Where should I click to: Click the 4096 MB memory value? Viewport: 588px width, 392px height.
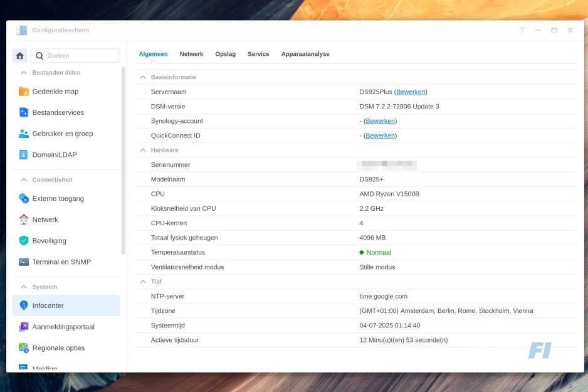click(x=372, y=238)
